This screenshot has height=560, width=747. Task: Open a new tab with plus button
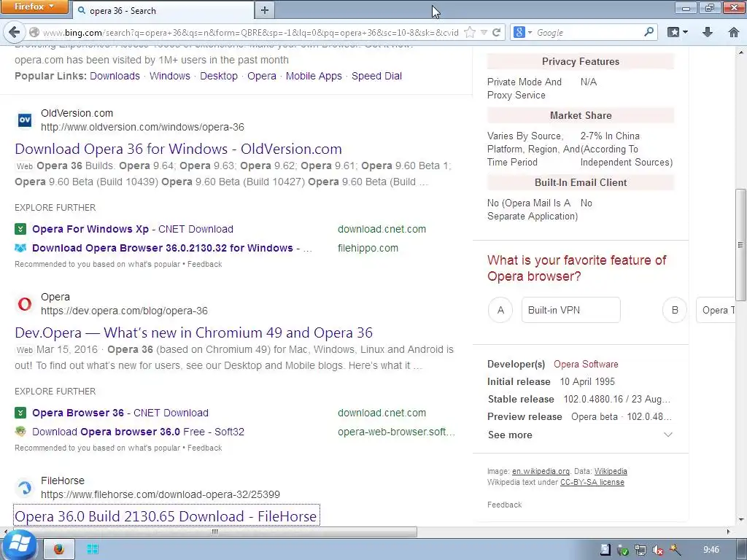click(x=265, y=10)
